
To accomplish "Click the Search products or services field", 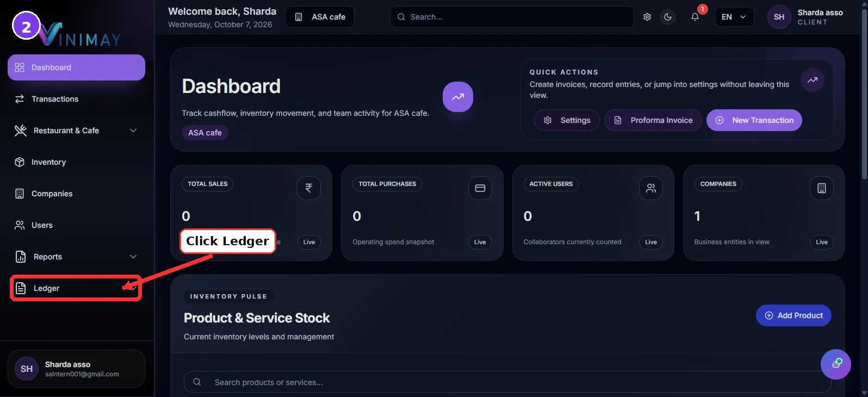I will click(507, 382).
